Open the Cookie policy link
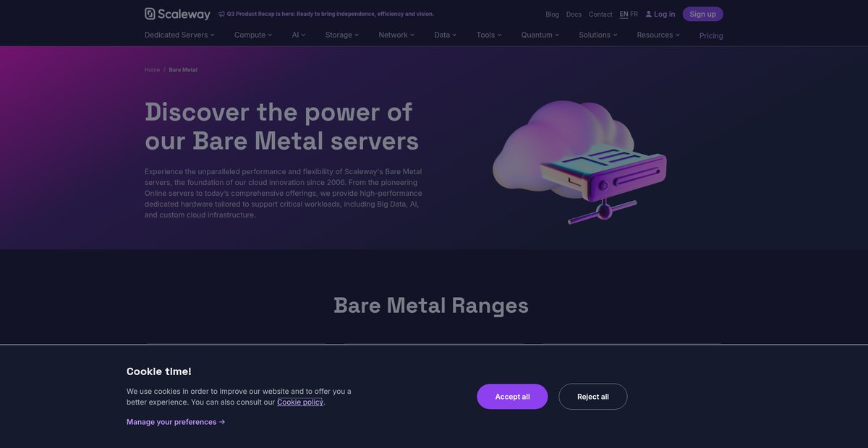Image resolution: width=868 pixels, height=448 pixels. (x=300, y=402)
